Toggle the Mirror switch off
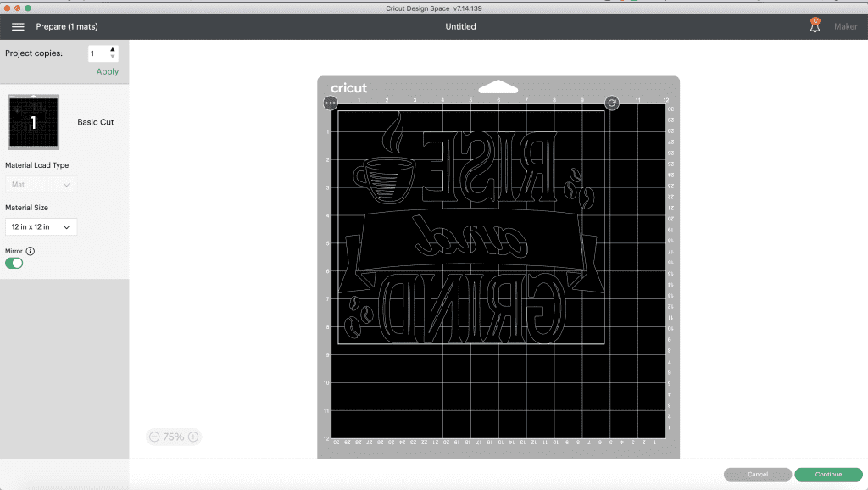The image size is (868, 490). click(x=14, y=263)
